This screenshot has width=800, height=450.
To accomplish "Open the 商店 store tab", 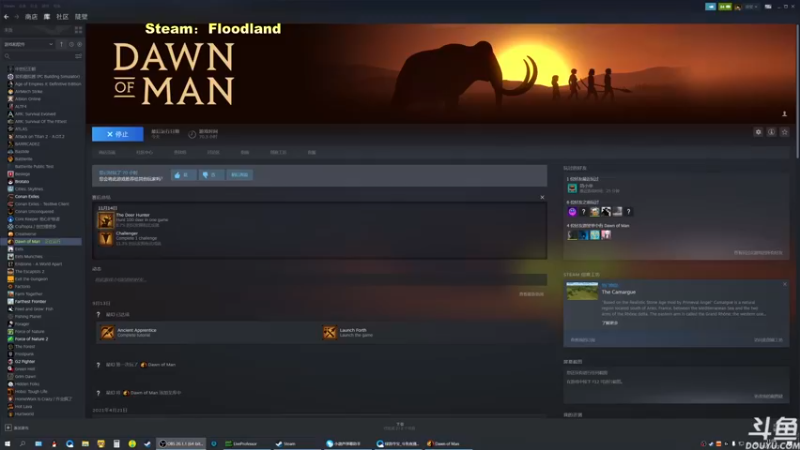I will click(x=31, y=17).
